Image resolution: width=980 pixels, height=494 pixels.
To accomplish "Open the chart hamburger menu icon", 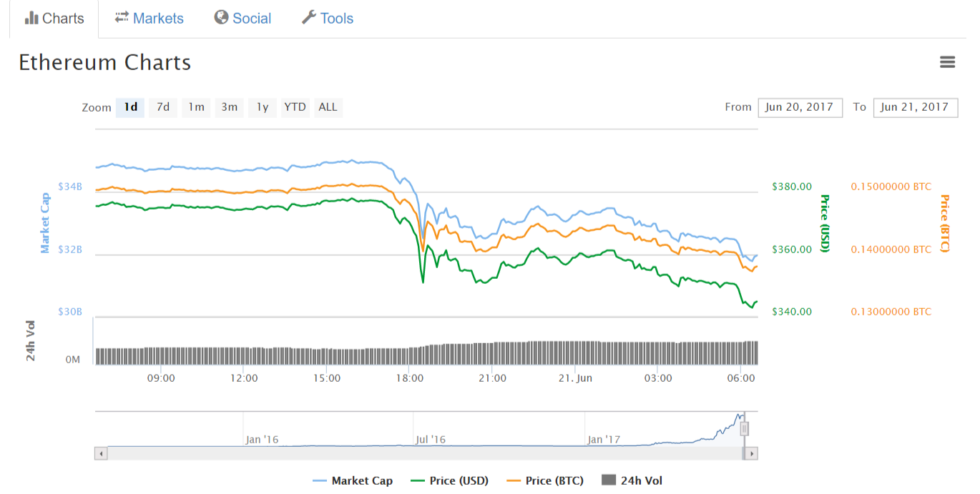I will coord(947,63).
